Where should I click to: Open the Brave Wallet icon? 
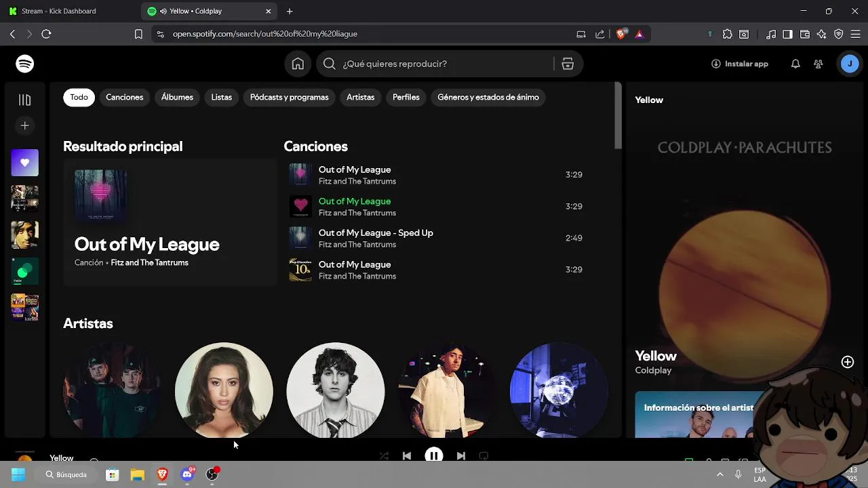coord(805,34)
